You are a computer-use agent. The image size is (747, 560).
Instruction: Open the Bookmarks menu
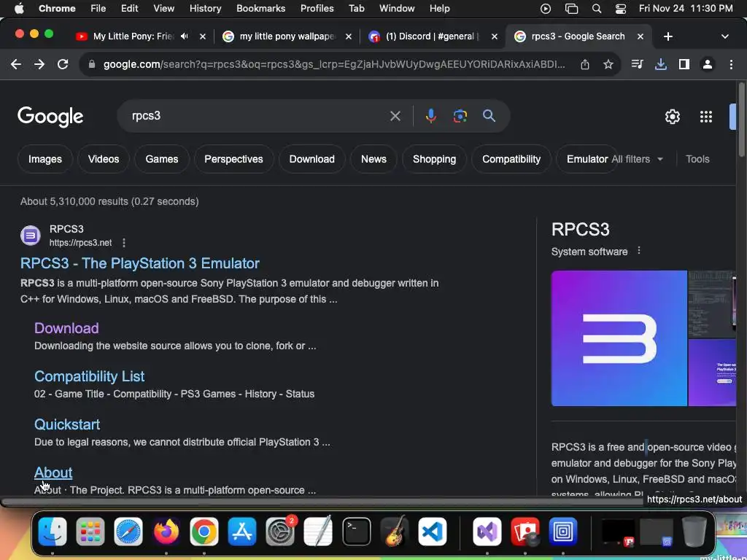coord(260,9)
